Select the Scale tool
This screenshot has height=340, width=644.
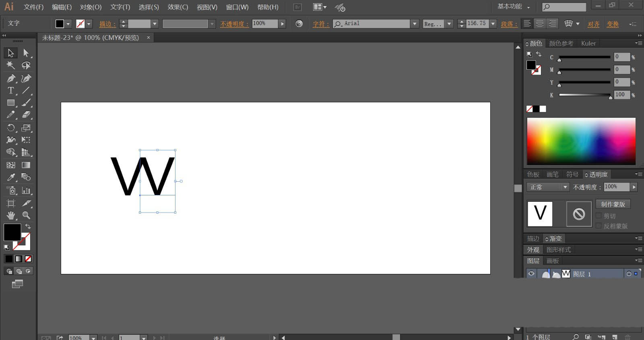point(26,128)
